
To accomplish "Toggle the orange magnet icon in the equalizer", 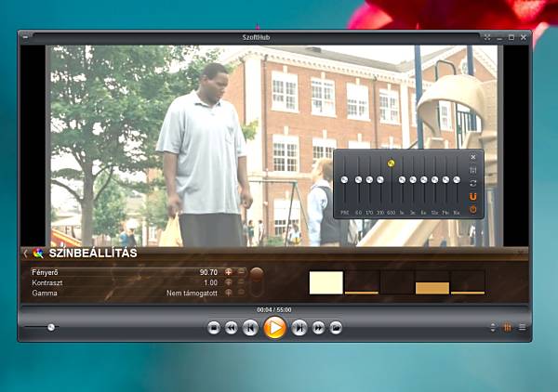I will point(473,196).
